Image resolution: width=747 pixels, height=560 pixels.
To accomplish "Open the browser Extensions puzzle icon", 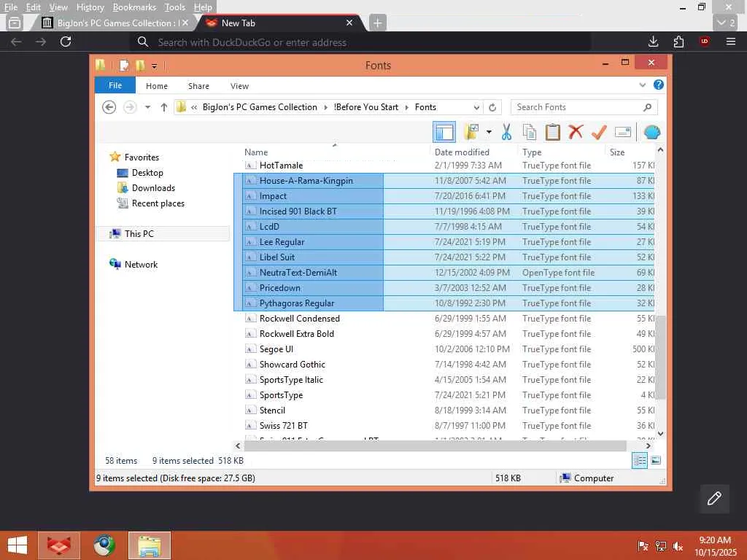I will coord(678,42).
